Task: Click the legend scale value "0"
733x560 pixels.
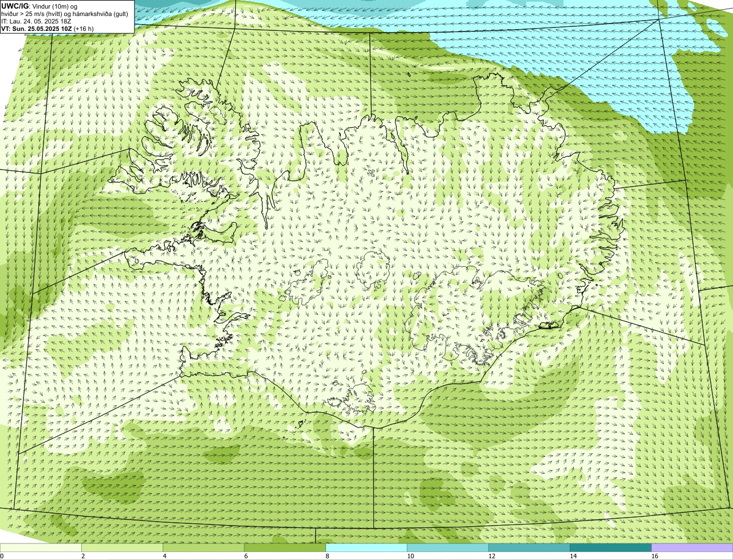Action: pos(2,556)
